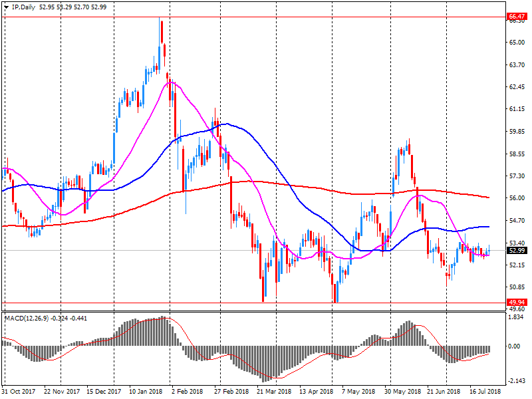Click the 2 Feb 2018 date label
This screenshot has width=532, height=399.
pos(188,391)
